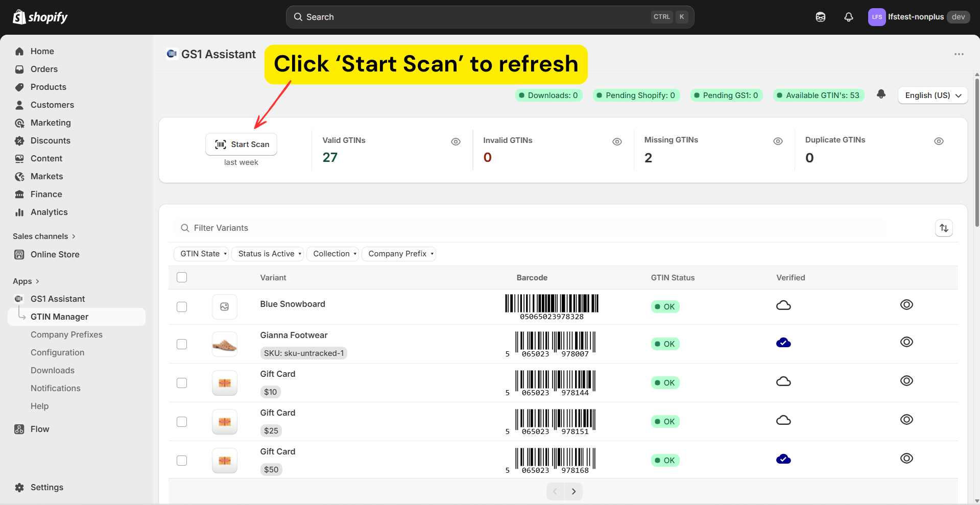
Task: Expand the Apps section
Action: (x=26, y=281)
